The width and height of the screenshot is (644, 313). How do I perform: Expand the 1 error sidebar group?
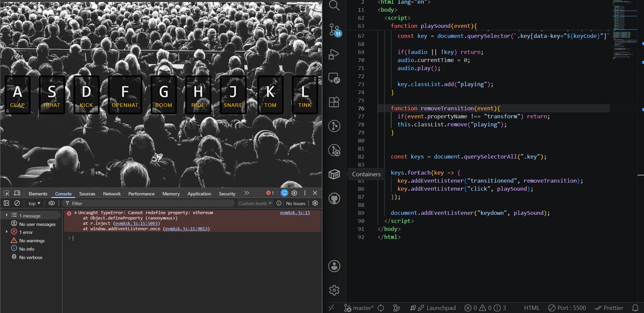pyautogui.click(x=6, y=232)
